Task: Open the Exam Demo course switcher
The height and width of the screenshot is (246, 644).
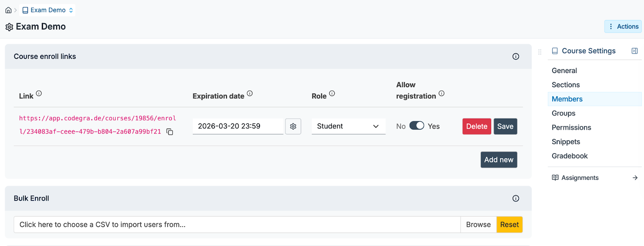Action: pyautogui.click(x=47, y=10)
